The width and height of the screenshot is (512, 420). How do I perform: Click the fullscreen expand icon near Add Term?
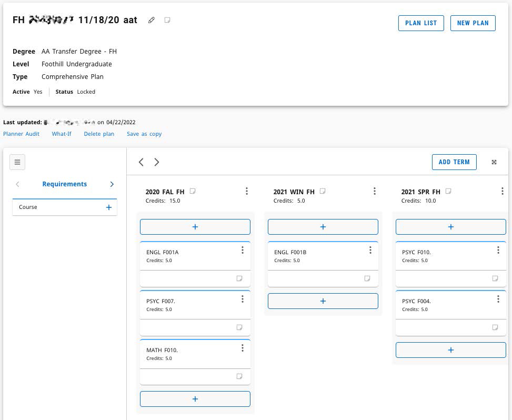click(494, 162)
